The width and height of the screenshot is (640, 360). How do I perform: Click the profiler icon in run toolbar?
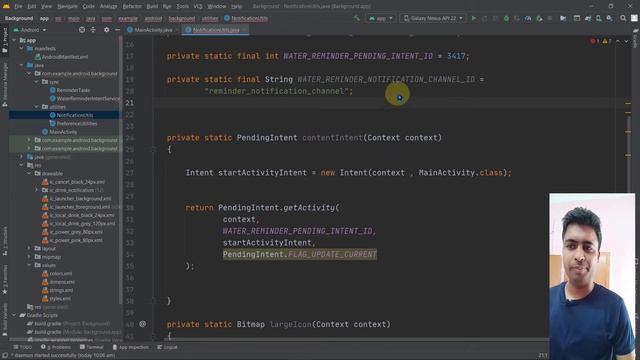(x=528, y=18)
